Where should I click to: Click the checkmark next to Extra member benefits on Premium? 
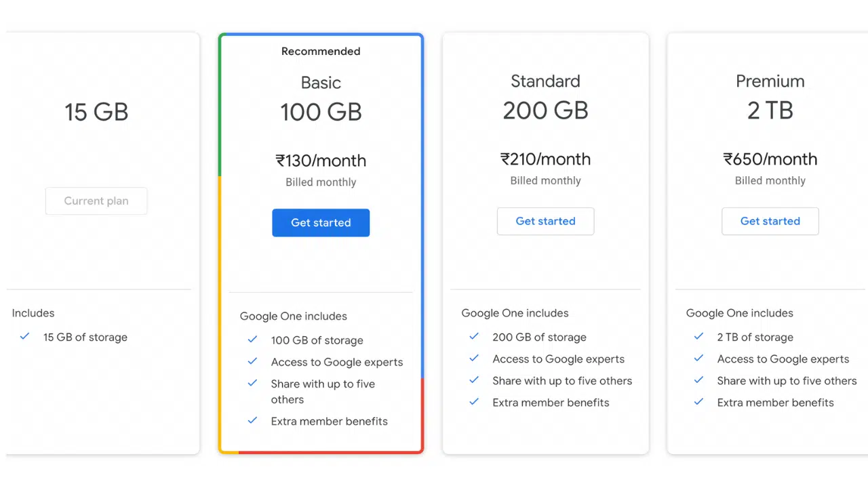click(698, 402)
